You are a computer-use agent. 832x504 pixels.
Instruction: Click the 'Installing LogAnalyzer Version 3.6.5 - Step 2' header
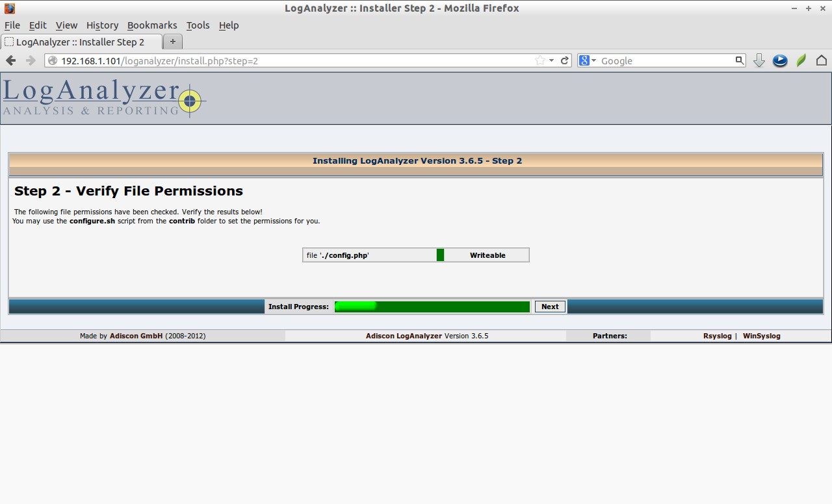pyautogui.click(x=417, y=160)
